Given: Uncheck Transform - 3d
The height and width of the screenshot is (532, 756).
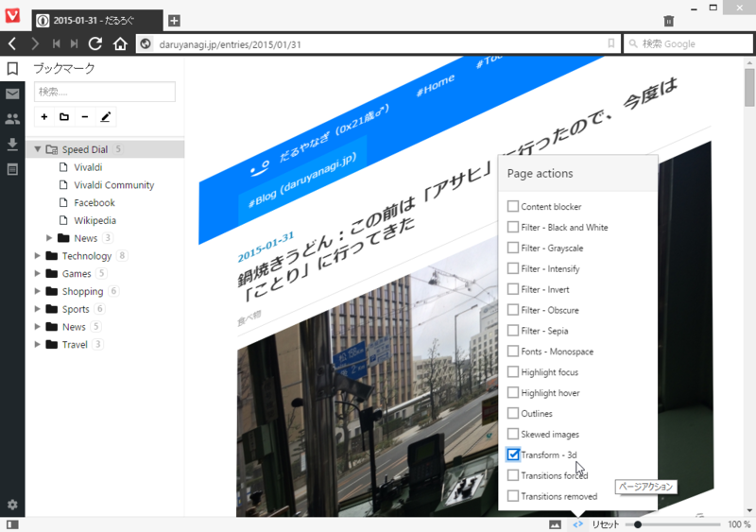Looking at the screenshot, I should (513, 455).
